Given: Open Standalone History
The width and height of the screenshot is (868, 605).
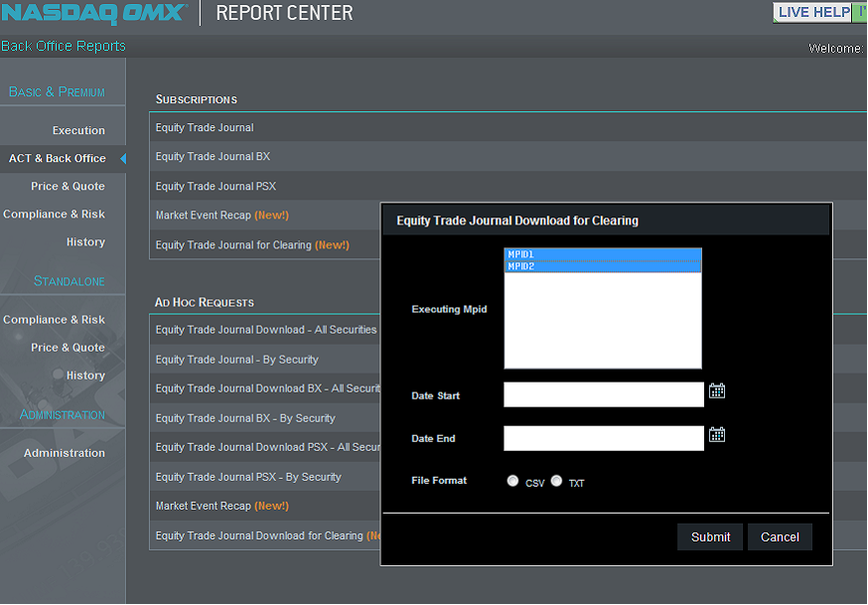Looking at the screenshot, I should pos(85,376).
